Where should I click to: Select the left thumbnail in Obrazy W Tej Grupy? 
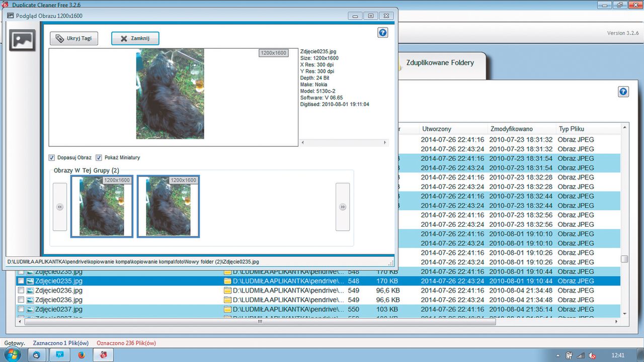point(102,206)
